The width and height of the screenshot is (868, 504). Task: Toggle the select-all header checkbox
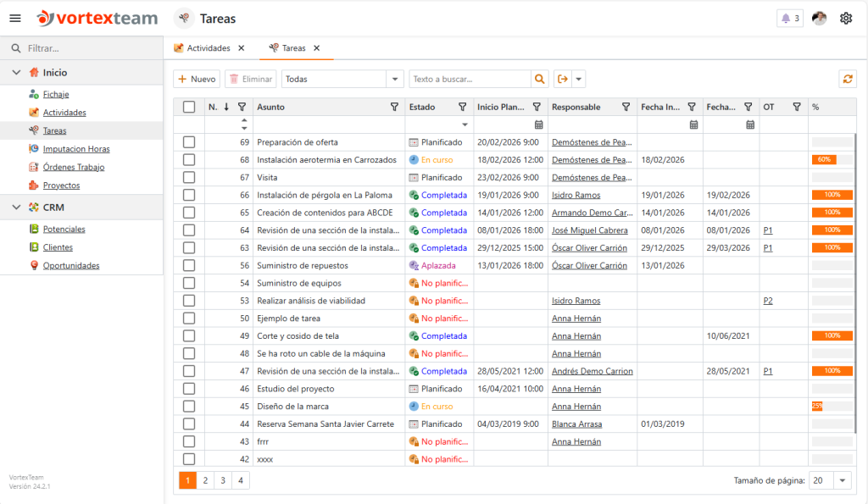(x=189, y=107)
